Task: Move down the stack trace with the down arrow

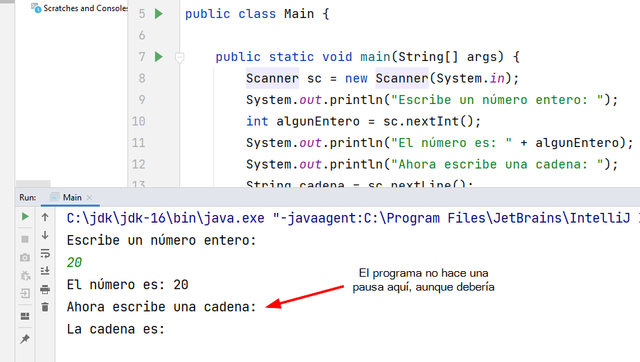Action: 45,235
